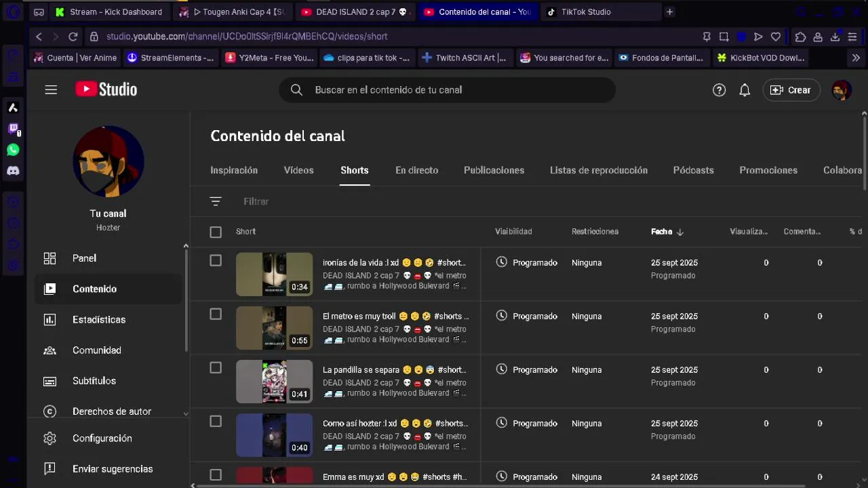
Task: Open thumbnail of 'El metro es muy troll'
Action: tap(274, 328)
